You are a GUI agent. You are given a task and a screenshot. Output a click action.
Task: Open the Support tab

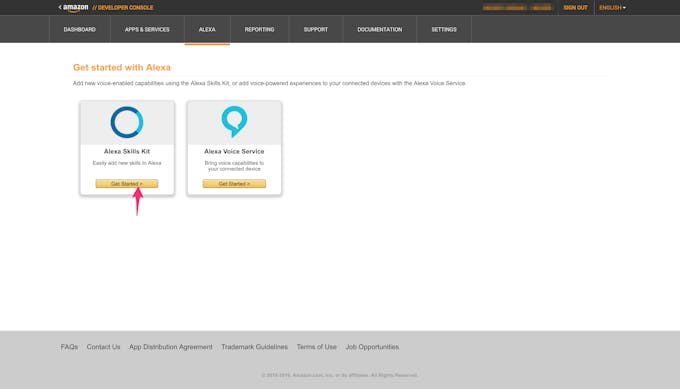(x=316, y=29)
